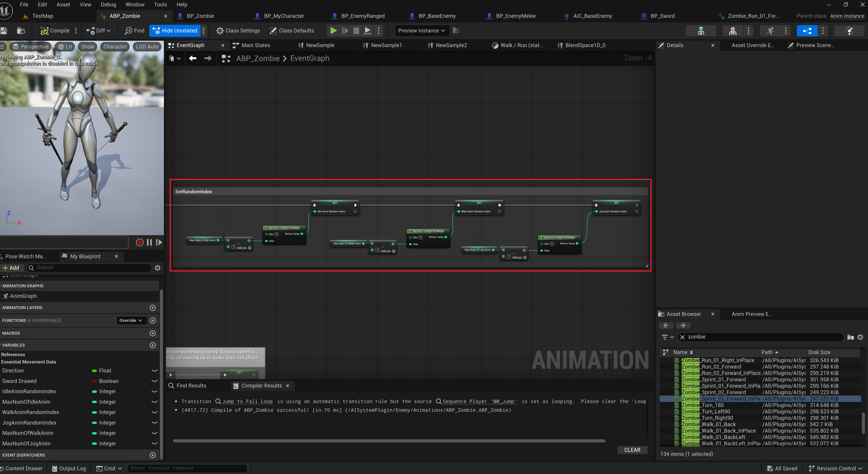Image resolution: width=868 pixels, height=474 pixels.
Task: Click the Anim Instance parent class link
Action: pyautogui.click(x=847, y=16)
